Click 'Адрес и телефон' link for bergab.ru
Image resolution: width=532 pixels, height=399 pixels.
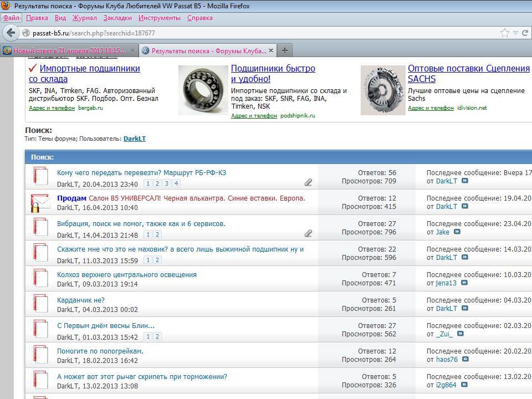(x=52, y=108)
